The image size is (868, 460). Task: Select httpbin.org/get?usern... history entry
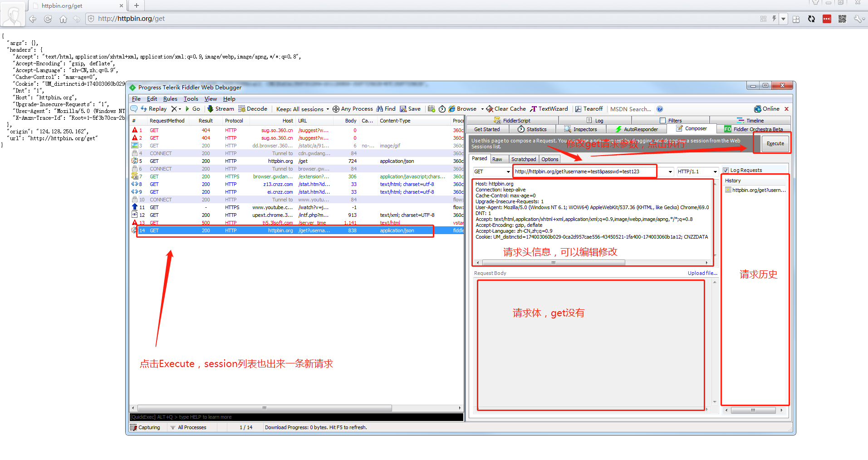[755, 190]
